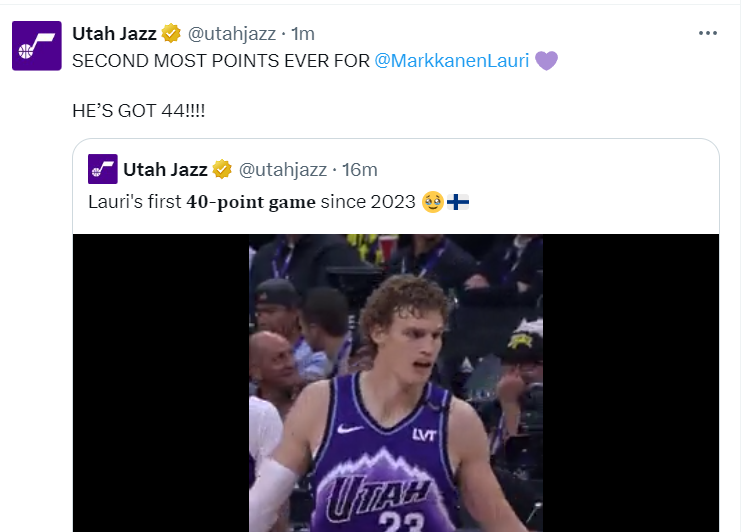Click the gold verified badge on main tweet
The image size is (741, 532).
pyautogui.click(x=171, y=34)
